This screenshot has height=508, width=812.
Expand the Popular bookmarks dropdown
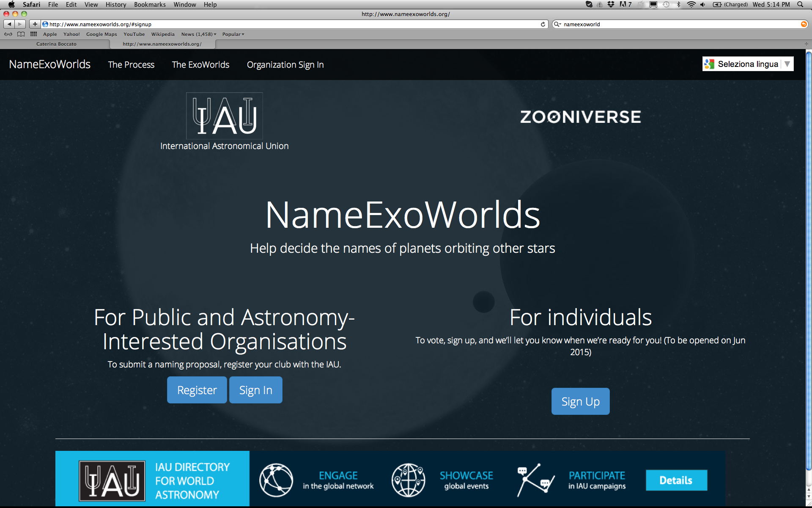[233, 34]
